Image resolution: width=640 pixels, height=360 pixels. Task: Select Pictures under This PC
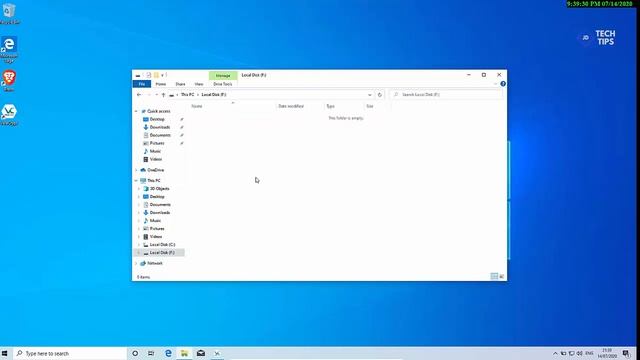[157, 229]
